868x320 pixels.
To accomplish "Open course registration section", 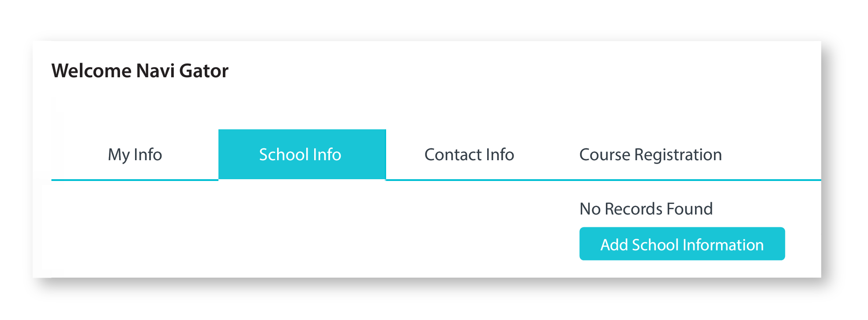I will [650, 155].
